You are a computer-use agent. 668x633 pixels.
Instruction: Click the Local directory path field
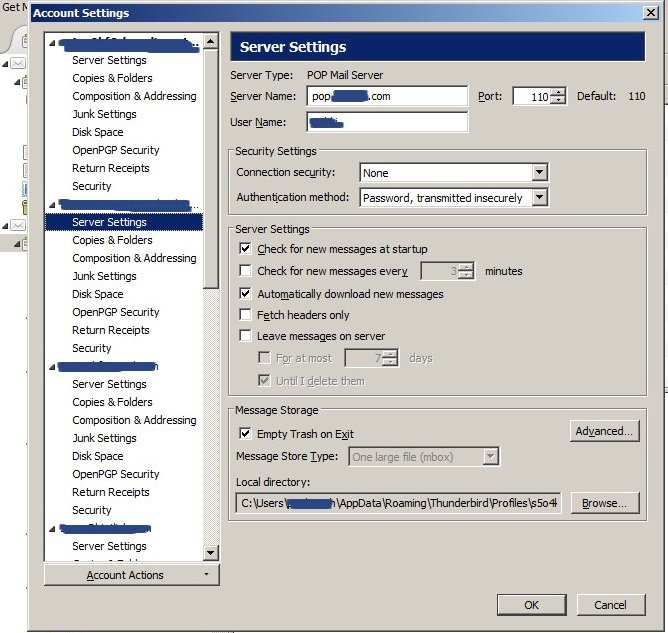398,503
